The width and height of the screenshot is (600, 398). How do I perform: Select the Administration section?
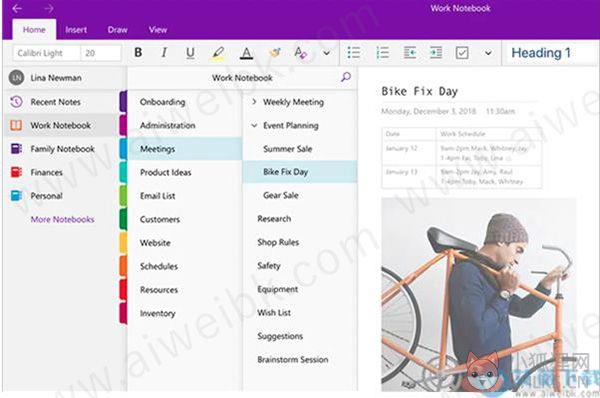coord(185,125)
